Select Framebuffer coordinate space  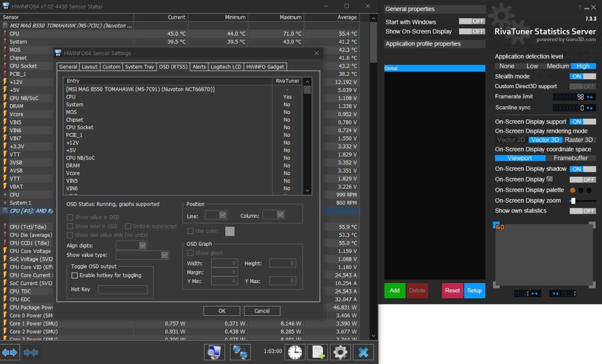(x=570, y=158)
